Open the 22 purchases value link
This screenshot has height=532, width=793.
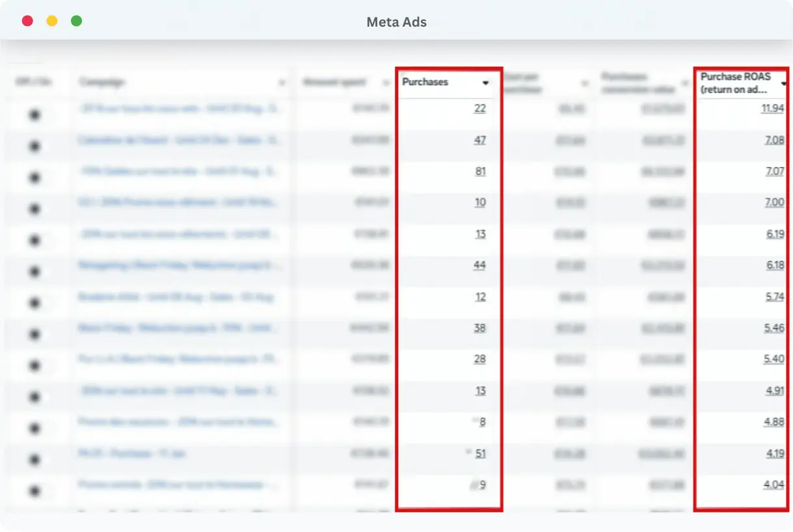[479, 109]
